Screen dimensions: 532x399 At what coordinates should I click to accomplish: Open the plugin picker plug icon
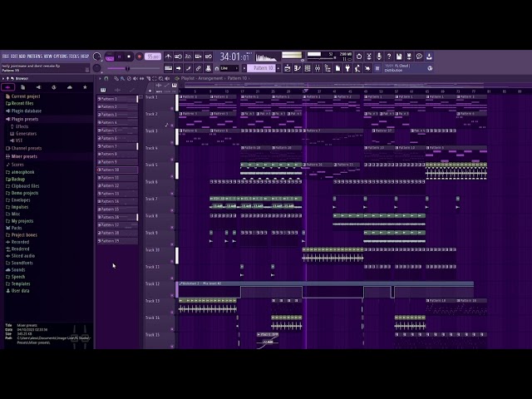point(347,68)
